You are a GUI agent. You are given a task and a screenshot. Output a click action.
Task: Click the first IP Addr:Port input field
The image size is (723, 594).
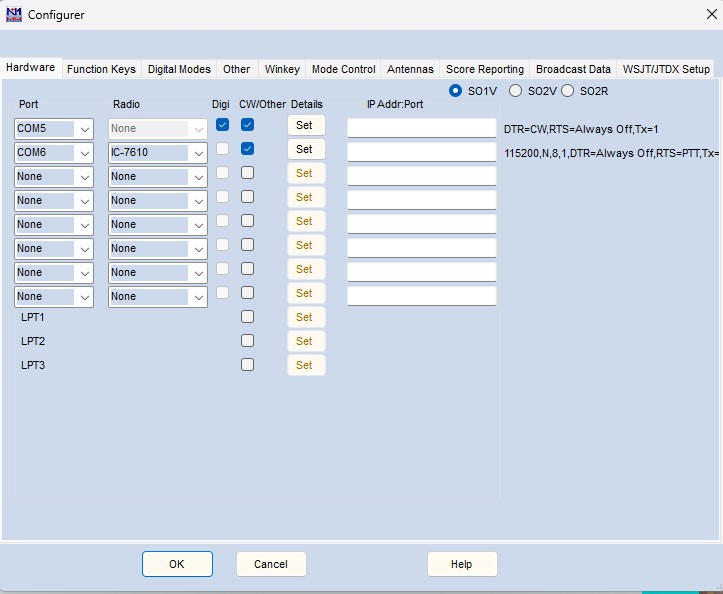tap(421, 128)
